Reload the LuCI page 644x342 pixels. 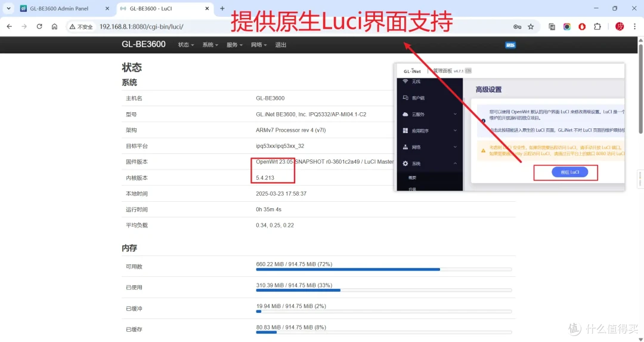point(39,26)
